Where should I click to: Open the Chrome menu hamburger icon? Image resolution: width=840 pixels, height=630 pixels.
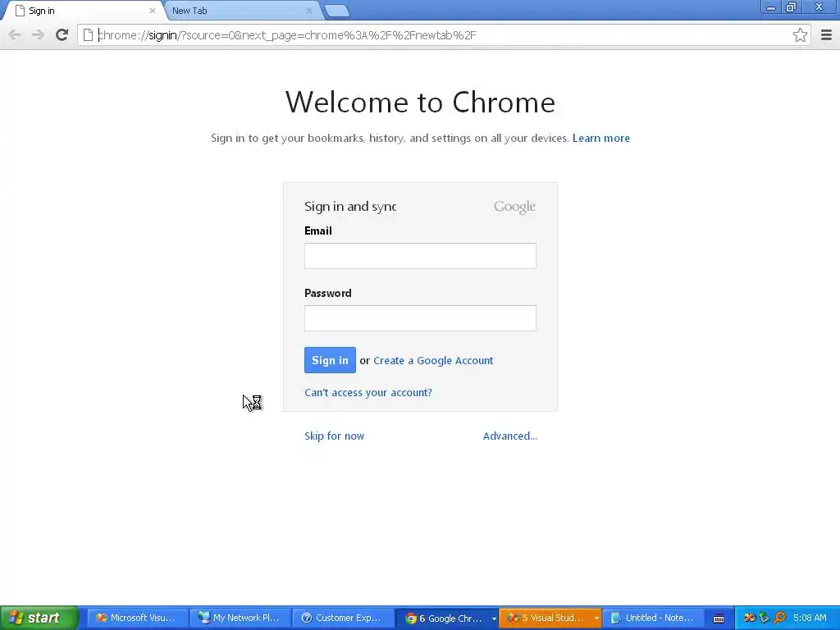[826, 35]
